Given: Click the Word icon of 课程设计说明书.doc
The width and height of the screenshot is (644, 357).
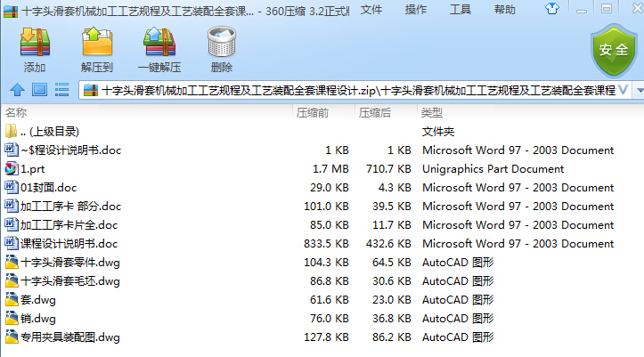Looking at the screenshot, I should point(12,243).
